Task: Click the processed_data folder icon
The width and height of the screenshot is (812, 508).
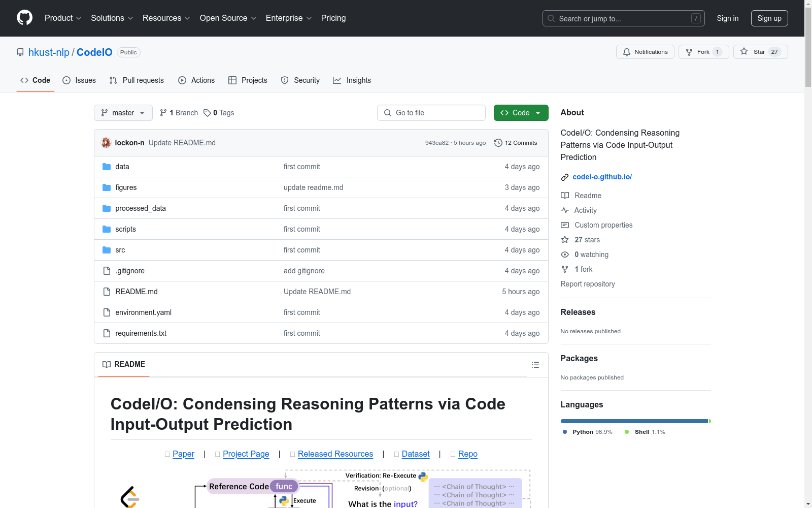Action: coord(107,208)
